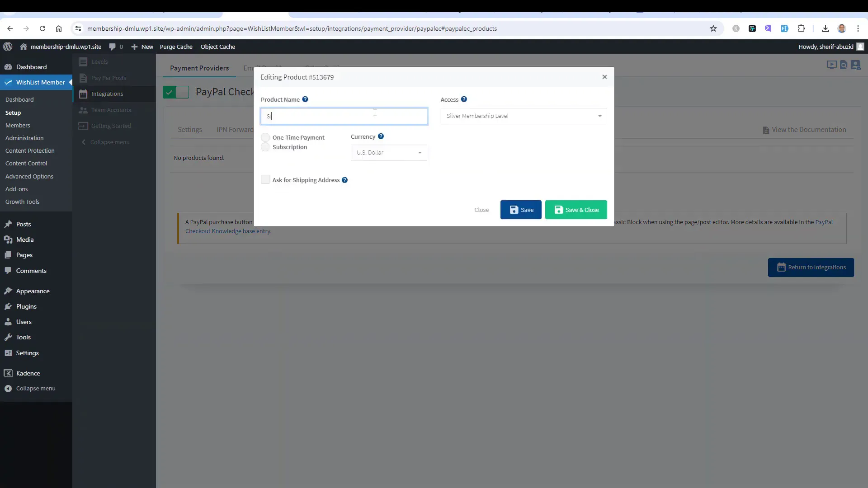Click the green Save & Close button

(x=576, y=210)
